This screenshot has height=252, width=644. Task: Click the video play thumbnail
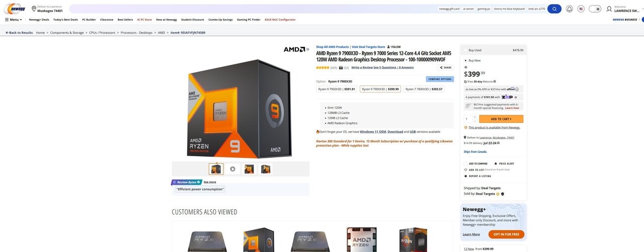point(232,169)
